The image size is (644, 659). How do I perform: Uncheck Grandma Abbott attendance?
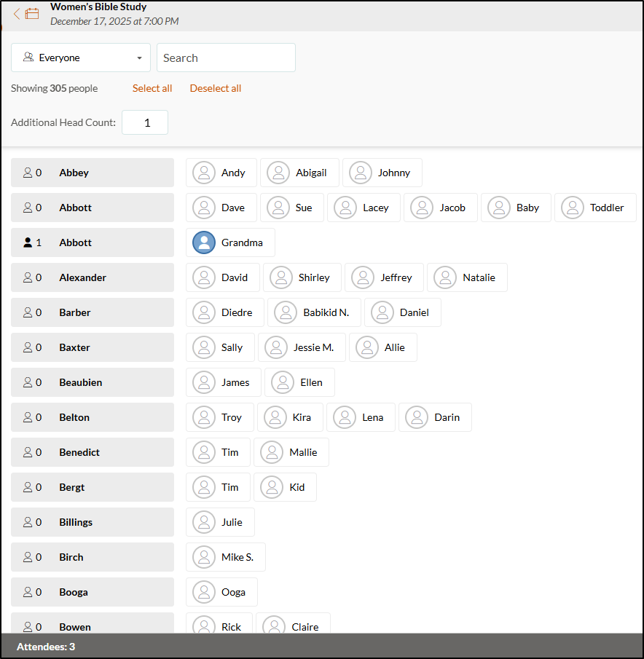pos(230,242)
